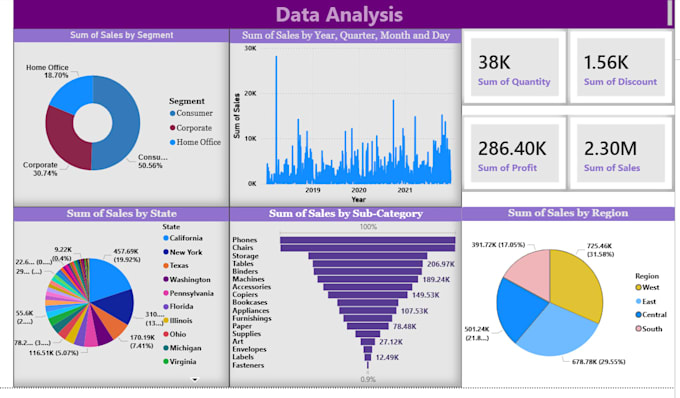Image resolution: width=680 pixels, height=398 pixels.
Task: Click the Labels bar labeled 12.49K
Action: pyautogui.click(x=367, y=357)
